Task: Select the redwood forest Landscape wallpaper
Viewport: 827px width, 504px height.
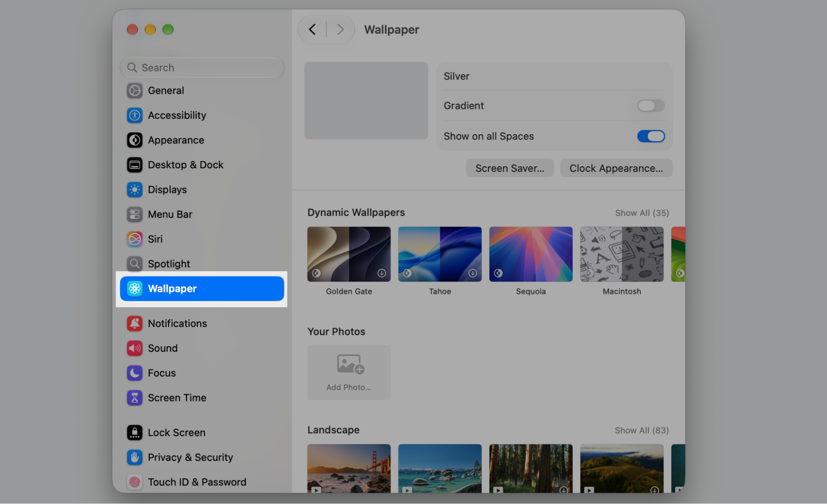Action: coord(531,468)
